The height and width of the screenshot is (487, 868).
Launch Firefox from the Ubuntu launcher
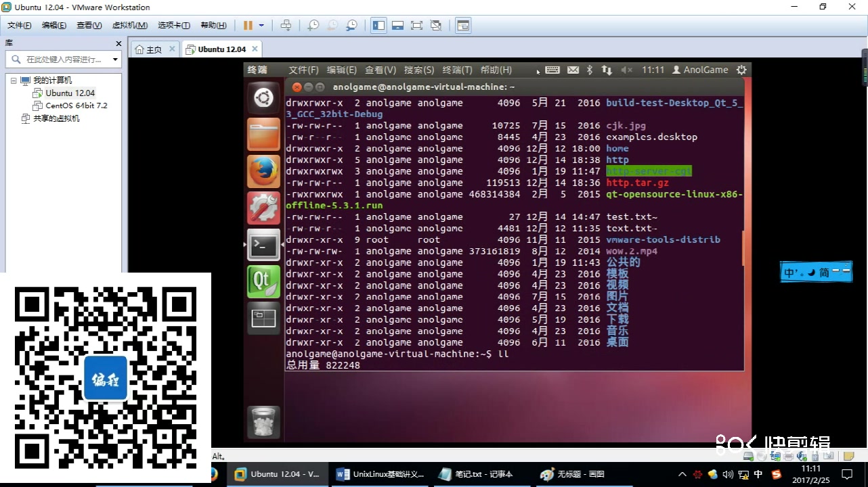pyautogui.click(x=263, y=171)
